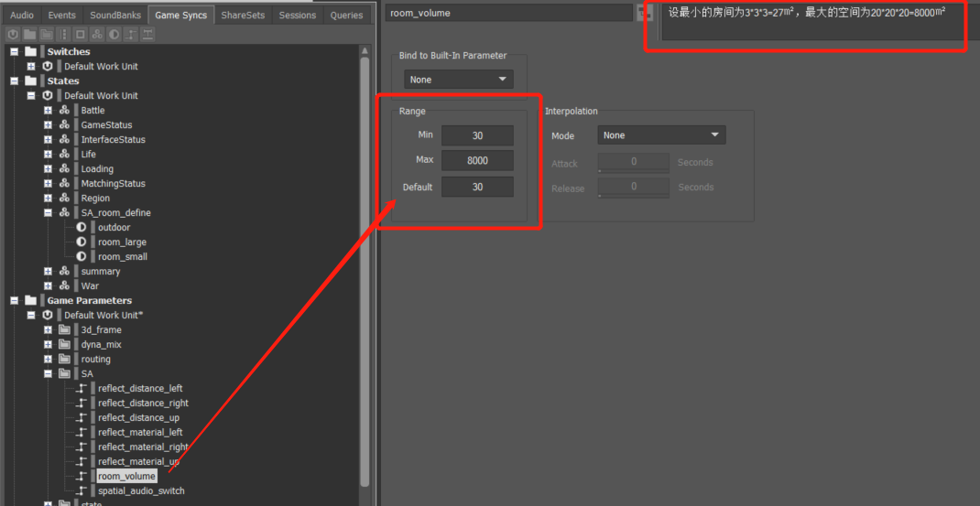
Task: Click the state group icon beside GameStatus
Action: click(x=64, y=125)
